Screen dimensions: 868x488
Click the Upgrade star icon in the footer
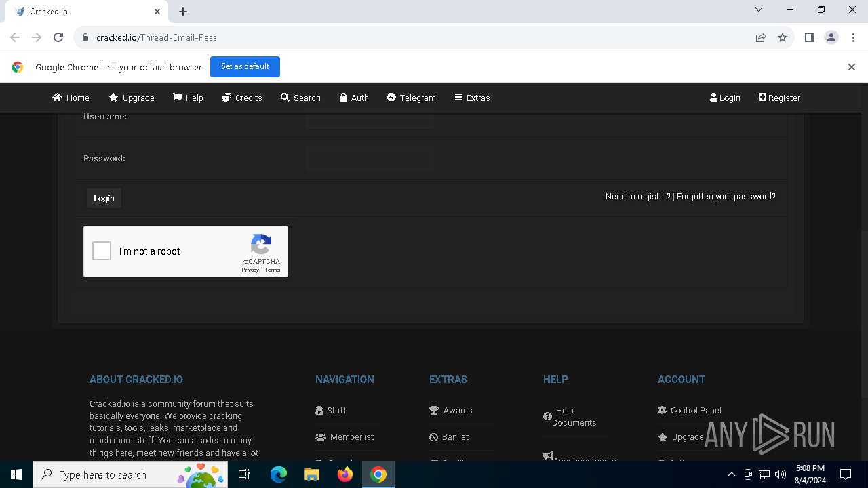[x=663, y=437]
